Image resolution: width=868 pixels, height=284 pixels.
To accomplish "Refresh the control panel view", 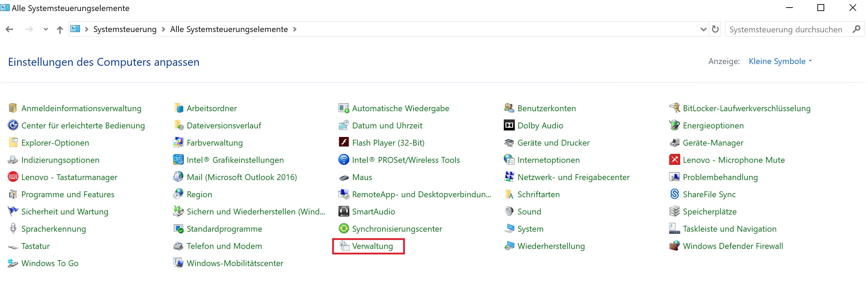I will 715,29.
